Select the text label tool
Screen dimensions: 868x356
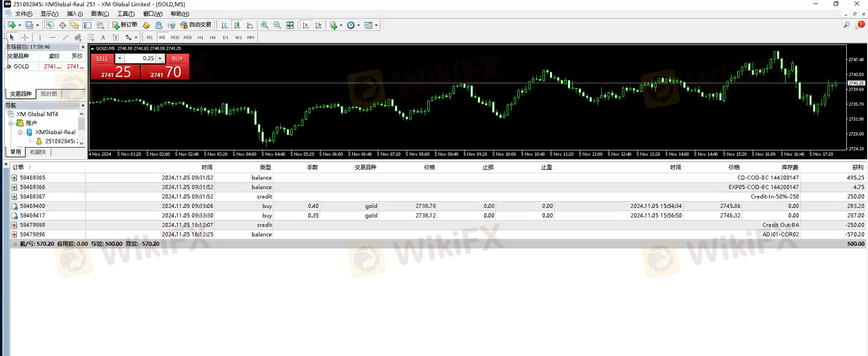[x=116, y=37]
